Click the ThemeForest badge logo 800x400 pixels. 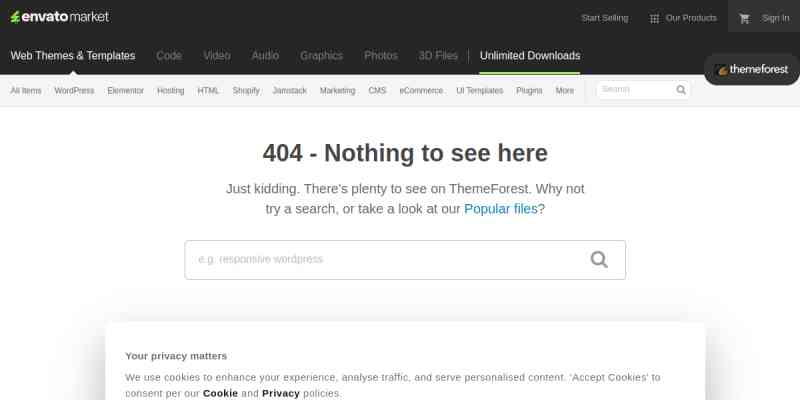[753, 69]
